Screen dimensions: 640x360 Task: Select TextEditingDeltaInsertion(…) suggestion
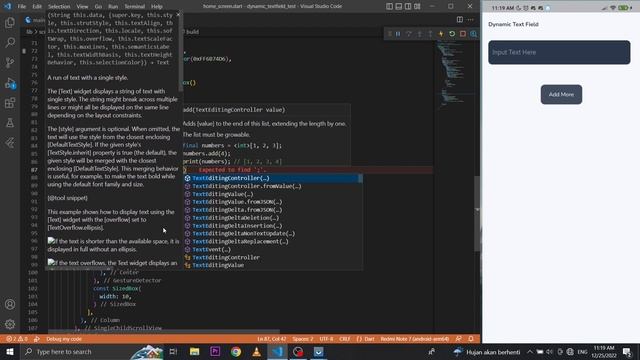(x=272, y=226)
